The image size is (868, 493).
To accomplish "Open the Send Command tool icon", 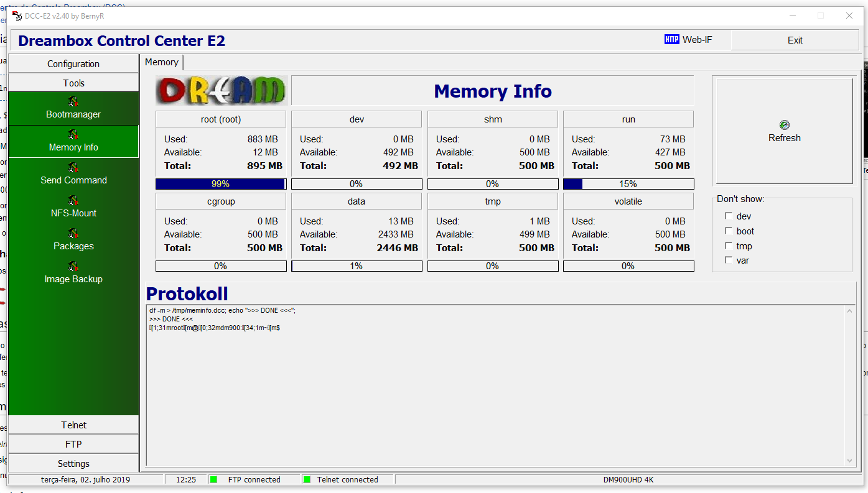I will (x=73, y=168).
